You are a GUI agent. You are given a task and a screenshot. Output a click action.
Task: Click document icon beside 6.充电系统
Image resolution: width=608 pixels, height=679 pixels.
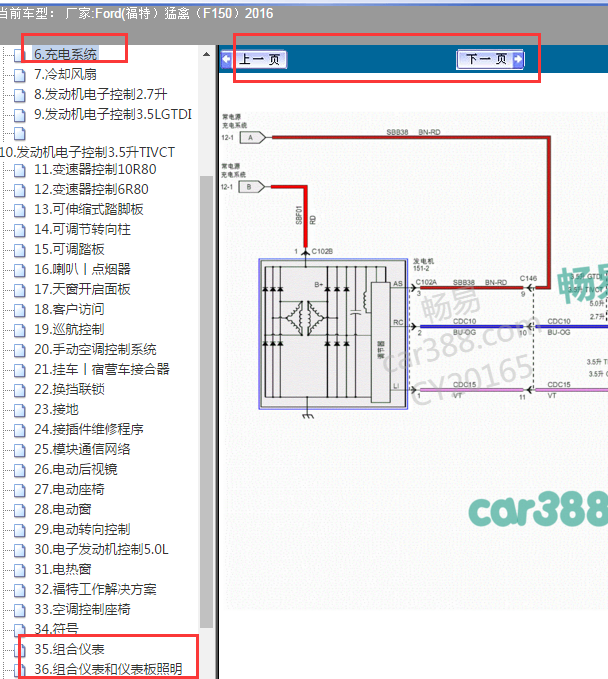[19, 55]
